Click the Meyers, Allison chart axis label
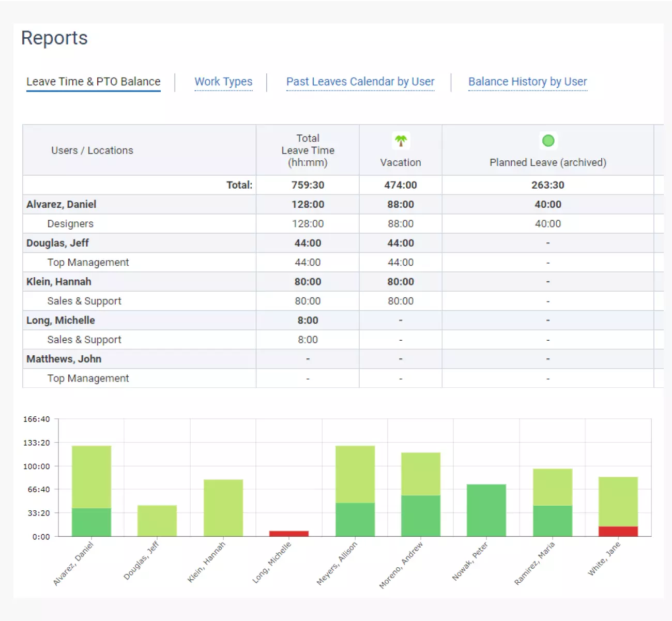Image resolution: width=672 pixels, height=621 pixels. point(337,563)
